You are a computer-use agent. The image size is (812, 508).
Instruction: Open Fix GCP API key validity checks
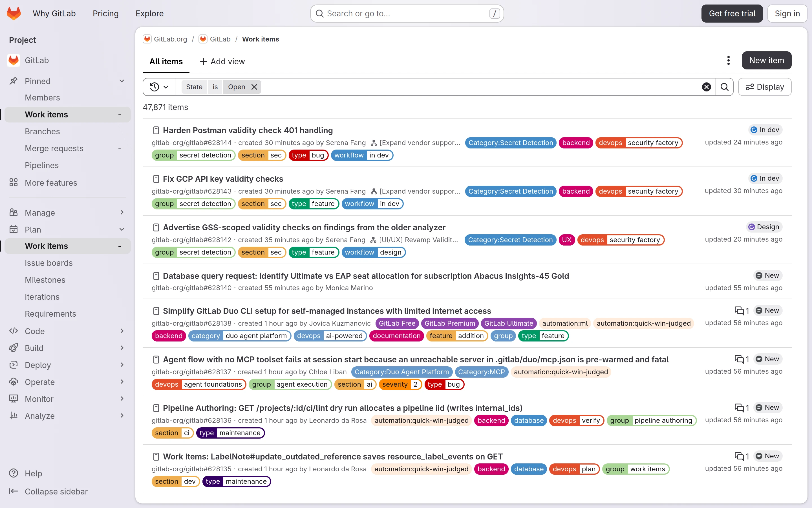click(x=223, y=179)
